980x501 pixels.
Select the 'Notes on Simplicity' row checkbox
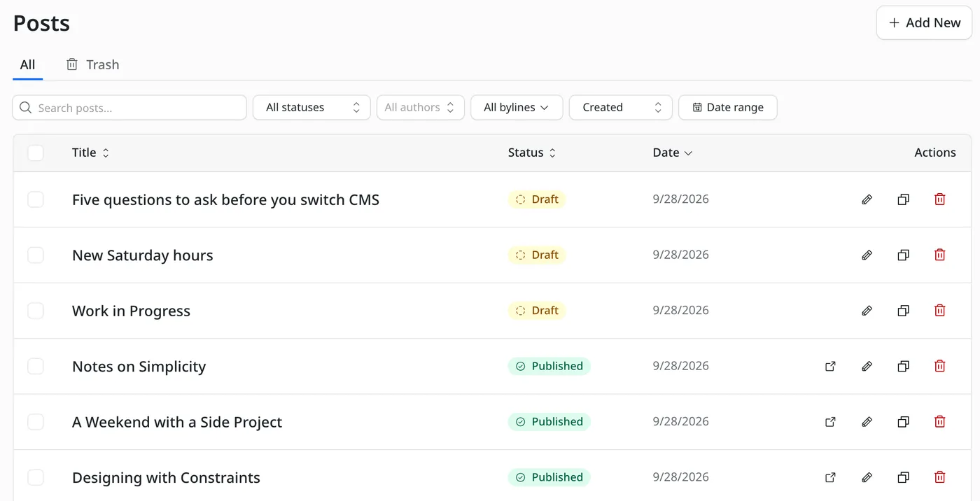pyautogui.click(x=36, y=366)
